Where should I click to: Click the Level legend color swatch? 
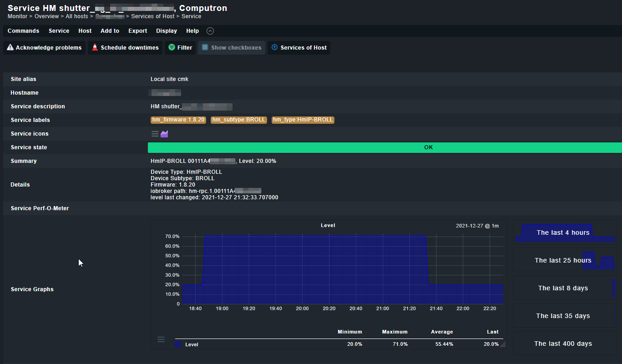tap(178, 344)
